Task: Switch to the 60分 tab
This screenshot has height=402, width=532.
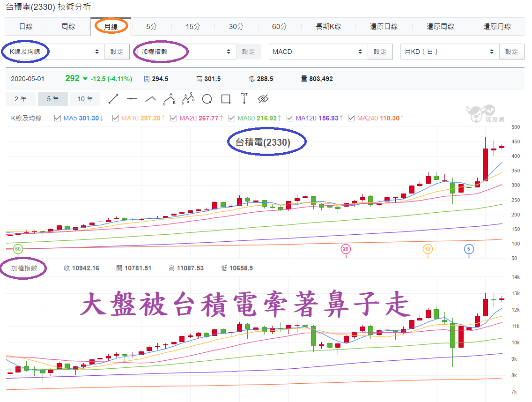Action: click(x=279, y=27)
